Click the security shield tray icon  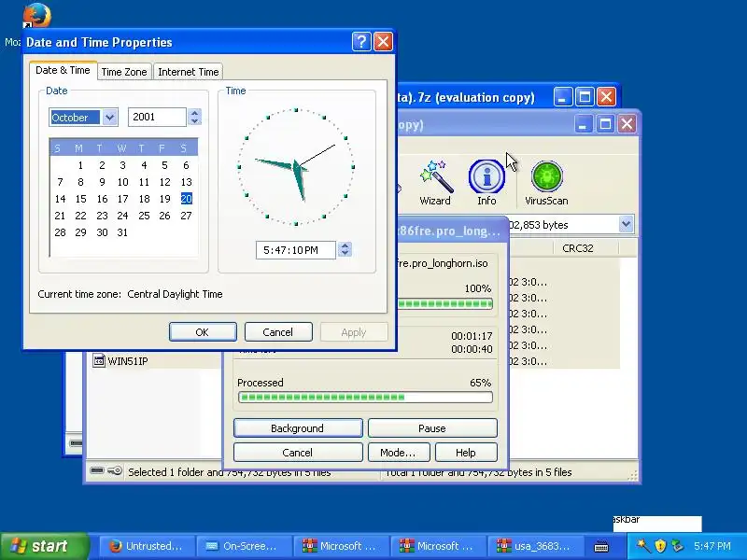(x=660, y=546)
